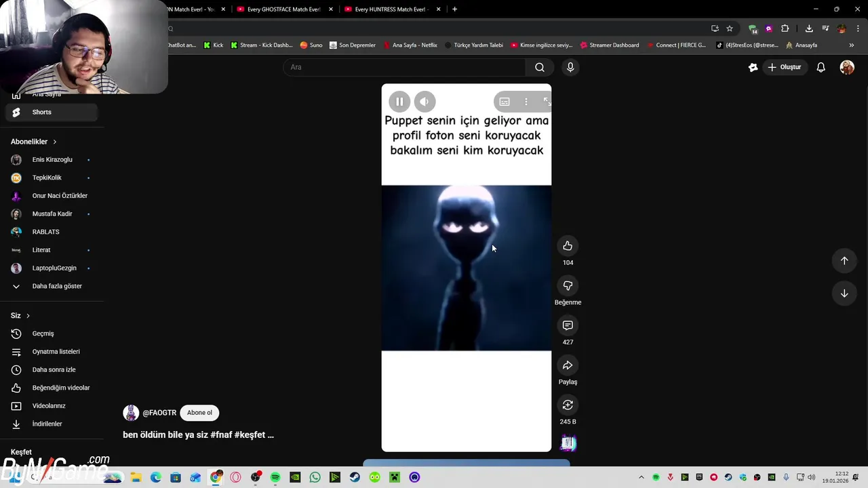This screenshot has width=868, height=488.
Task: Open the taskbar volume speaker icon
Action: 811,477
